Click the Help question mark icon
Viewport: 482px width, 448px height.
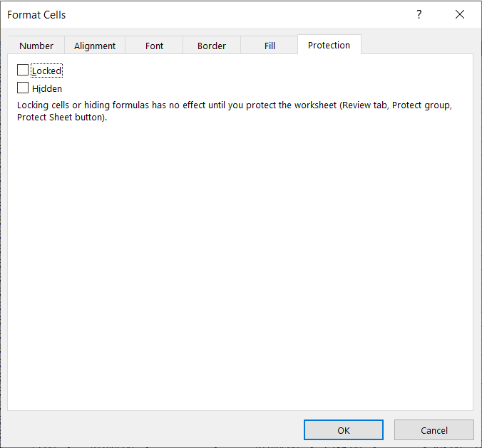(419, 14)
